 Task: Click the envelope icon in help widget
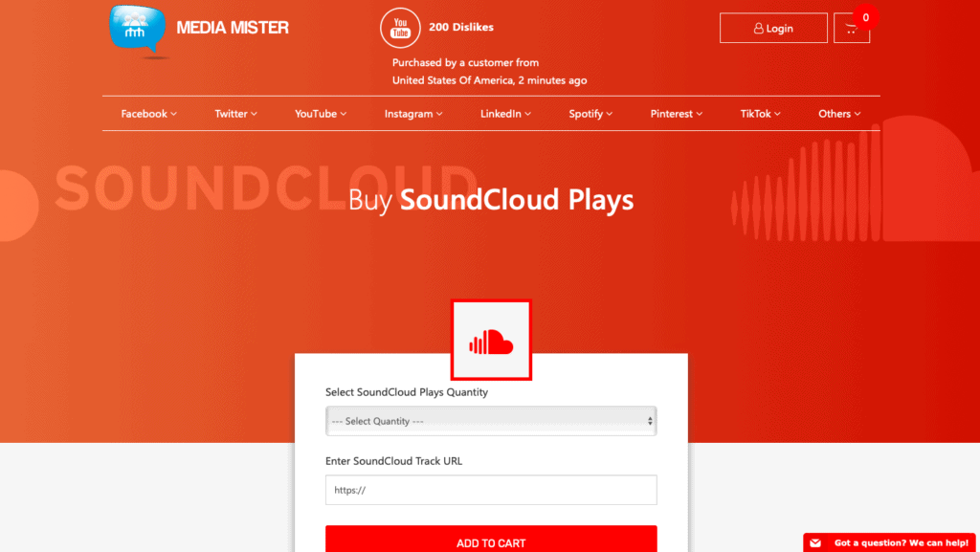coord(815,542)
